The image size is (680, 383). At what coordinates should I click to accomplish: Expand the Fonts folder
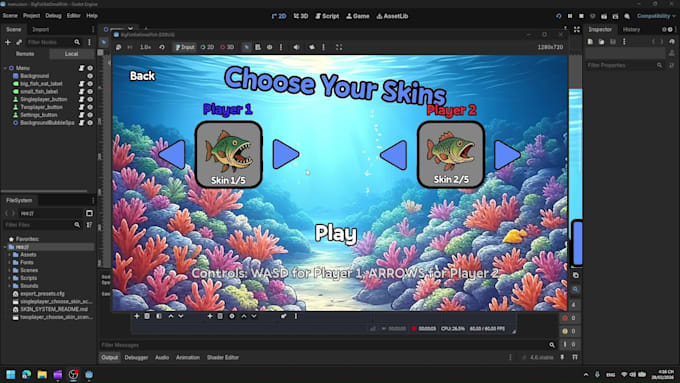(x=10, y=262)
